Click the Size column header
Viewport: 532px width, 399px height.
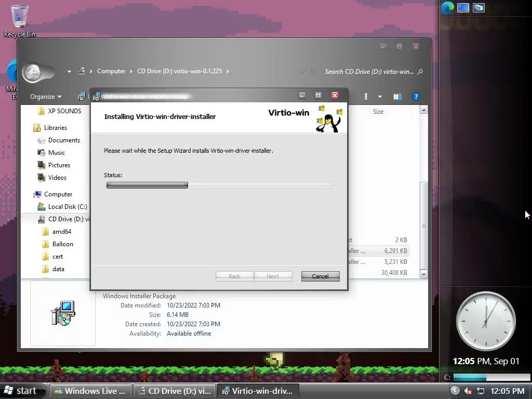[378, 112]
